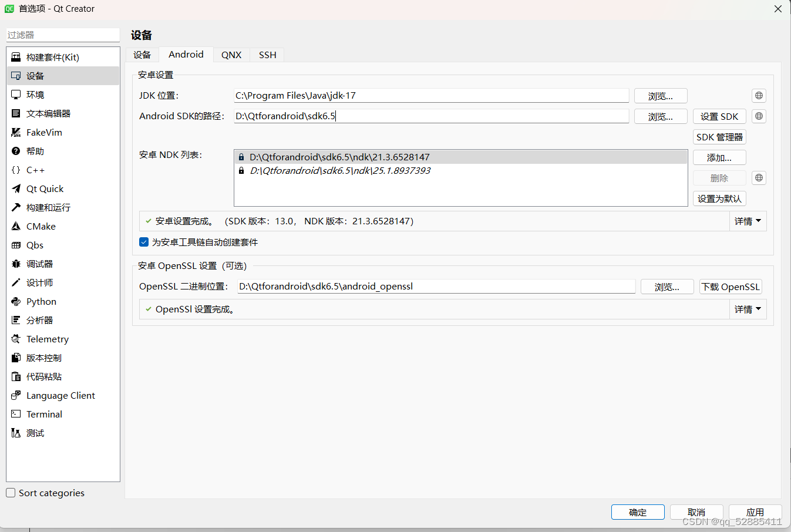Browse for Android SDK path
This screenshot has height=532, width=791.
[661, 116]
